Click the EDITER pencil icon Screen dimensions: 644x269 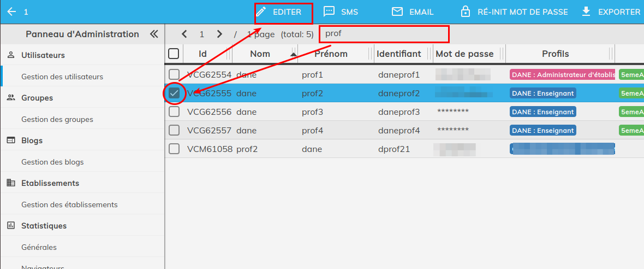pos(261,11)
